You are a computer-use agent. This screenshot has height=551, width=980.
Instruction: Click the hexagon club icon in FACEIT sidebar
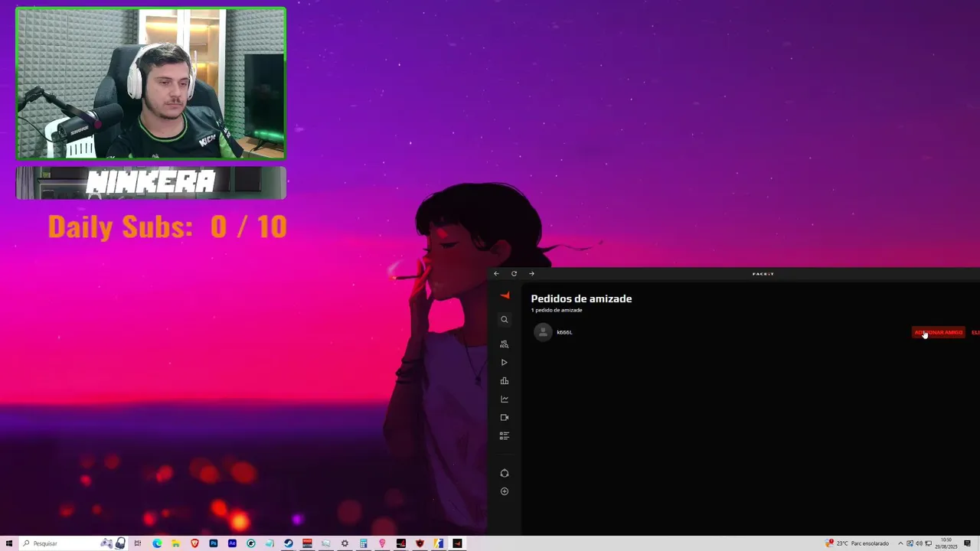(505, 473)
